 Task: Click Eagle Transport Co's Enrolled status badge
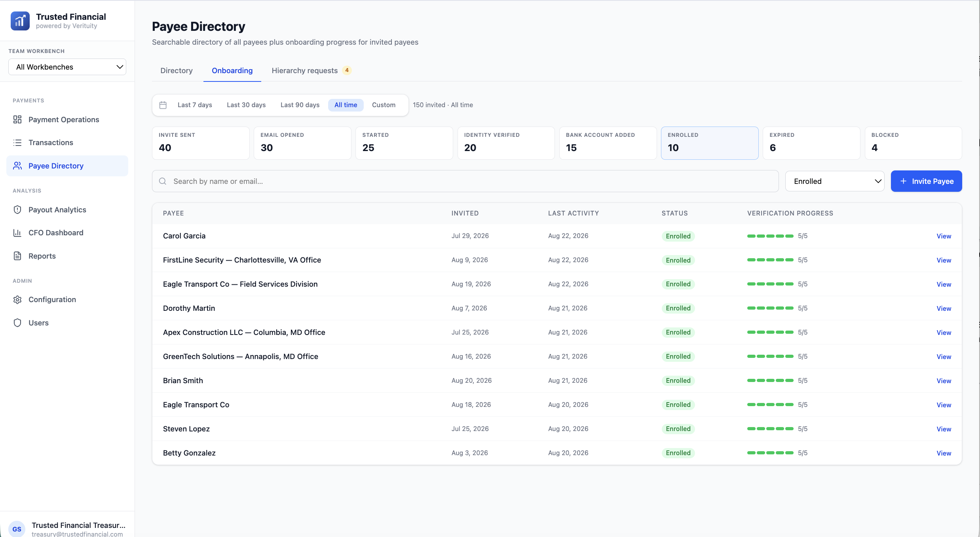coord(678,405)
